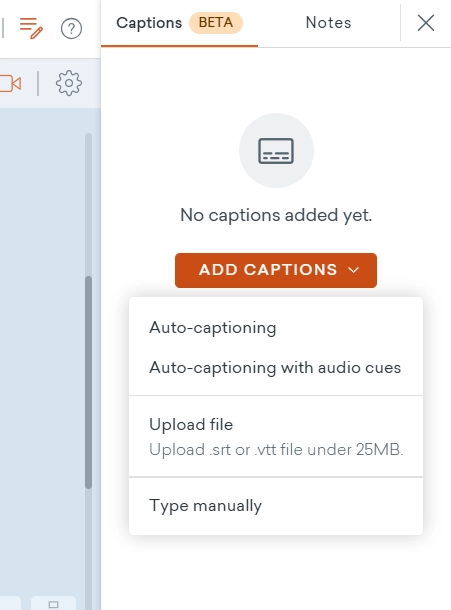Click the scrollbar track above the thumb
The height and width of the screenshot is (610, 451).
point(89,205)
